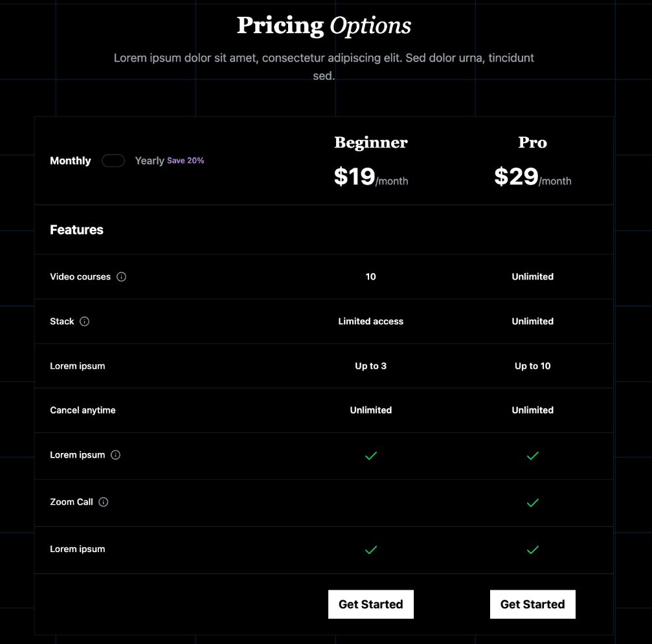Click the Pro checkmark in the last Lorem ipsum row

pyautogui.click(x=532, y=550)
